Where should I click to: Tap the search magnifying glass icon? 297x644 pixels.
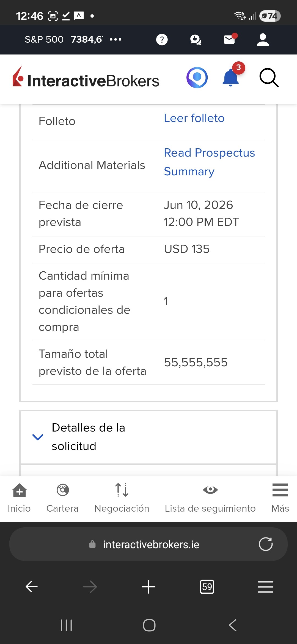click(269, 78)
